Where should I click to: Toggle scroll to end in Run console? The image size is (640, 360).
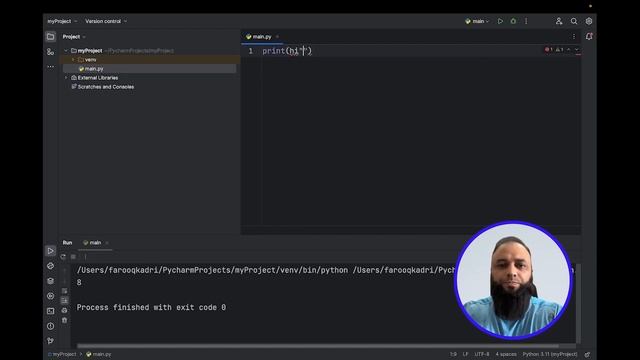pyautogui.click(x=64, y=301)
